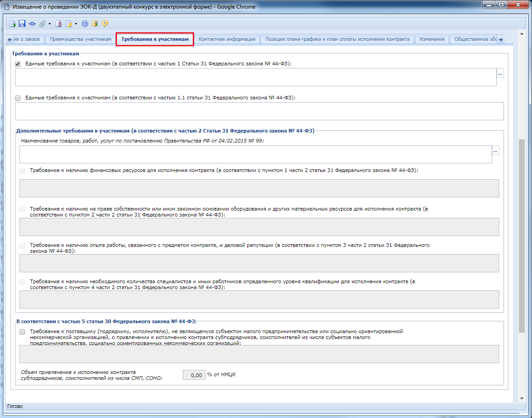Click the оборудования requirement text field
Viewport: 532px width, 418px height.
259,227
